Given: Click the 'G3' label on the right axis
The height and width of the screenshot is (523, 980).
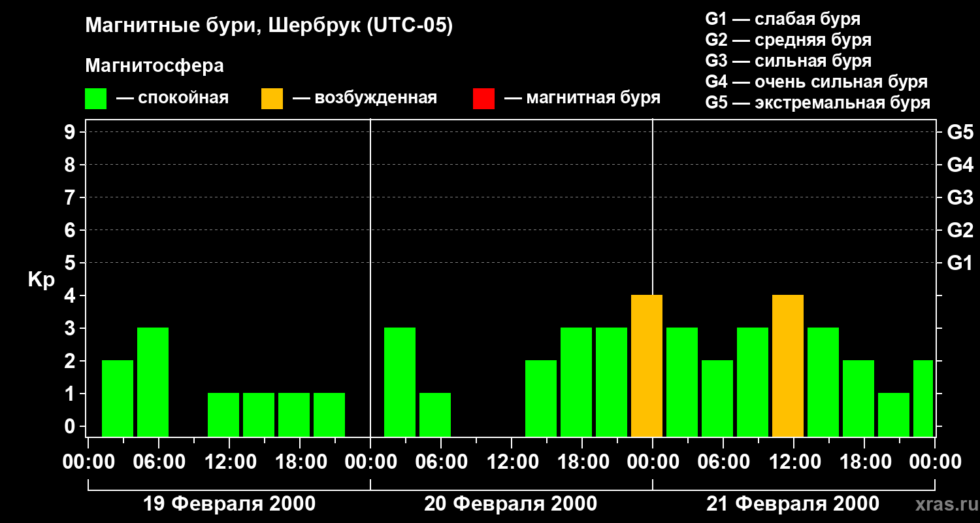Looking at the screenshot, I should (960, 197).
